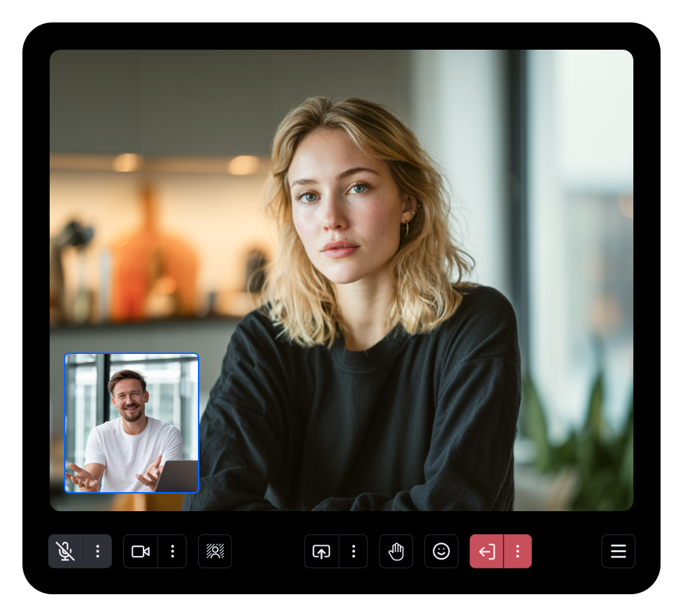Image resolution: width=683 pixels, height=616 pixels.
Task: Leave the call
Action: (486, 551)
